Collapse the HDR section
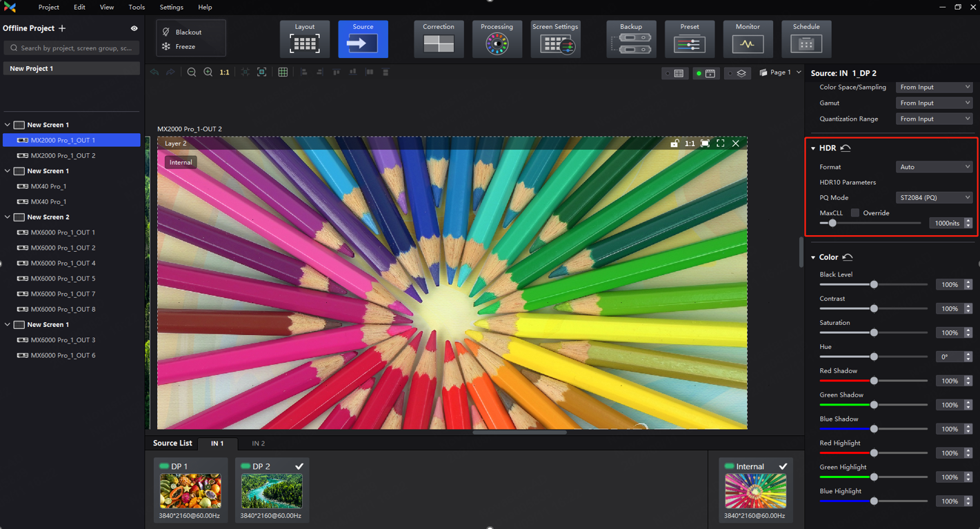This screenshot has height=529, width=980. 813,148
